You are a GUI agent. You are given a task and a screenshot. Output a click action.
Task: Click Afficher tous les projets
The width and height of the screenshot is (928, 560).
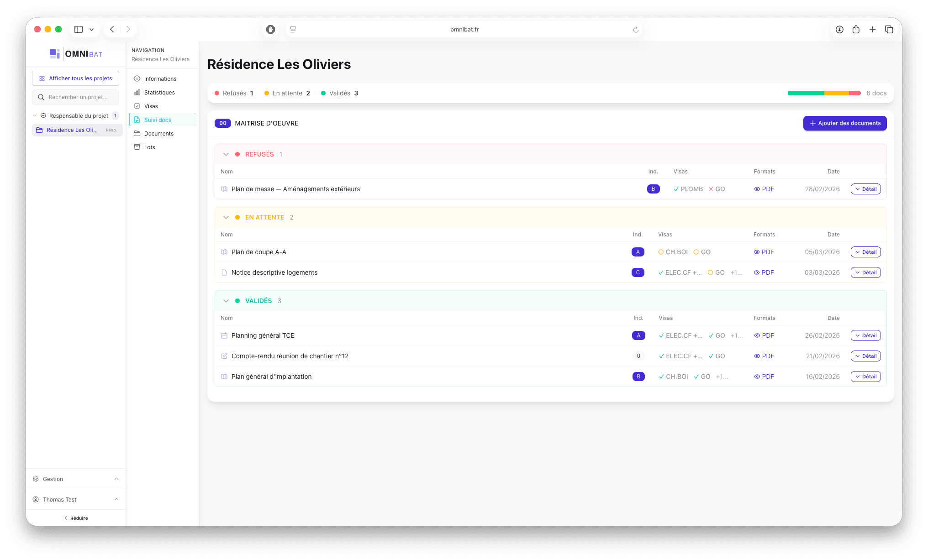coord(75,78)
